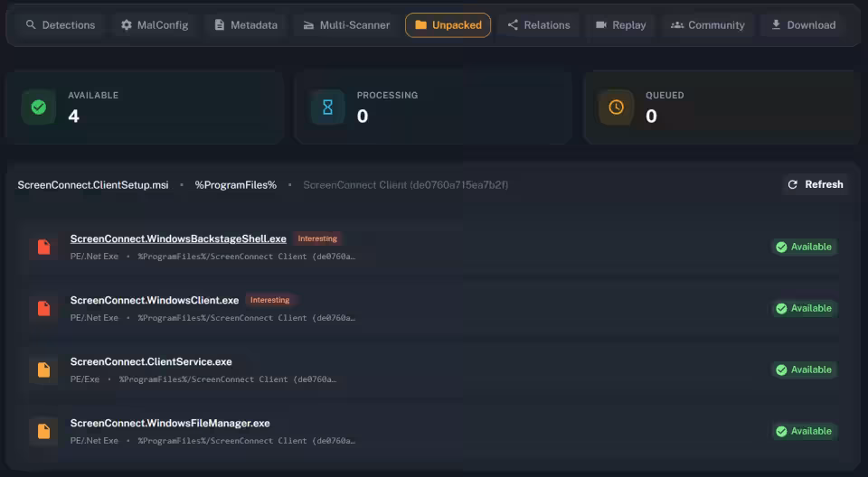Click Available badge for WindowsClient.exe
868x477 pixels.
[804, 308]
